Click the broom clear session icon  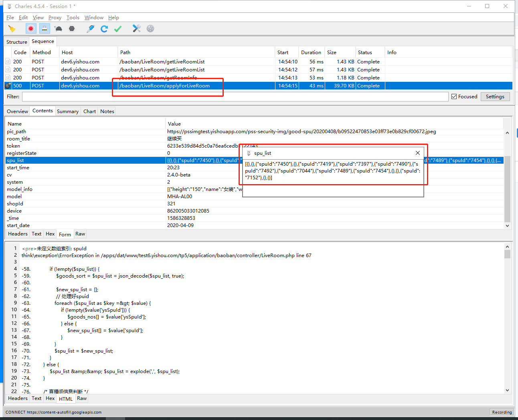pyautogui.click(x=12, y=28)
